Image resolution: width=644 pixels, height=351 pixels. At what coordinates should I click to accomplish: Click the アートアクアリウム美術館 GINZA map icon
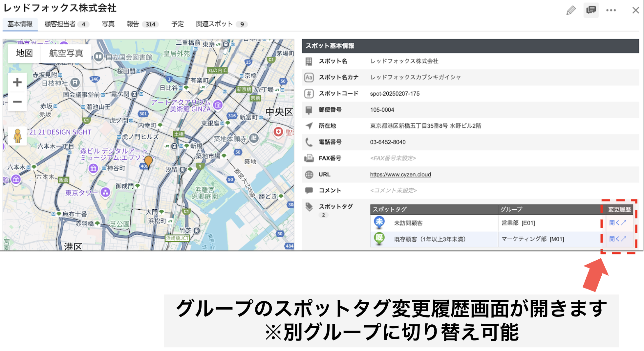click(218, 105)
